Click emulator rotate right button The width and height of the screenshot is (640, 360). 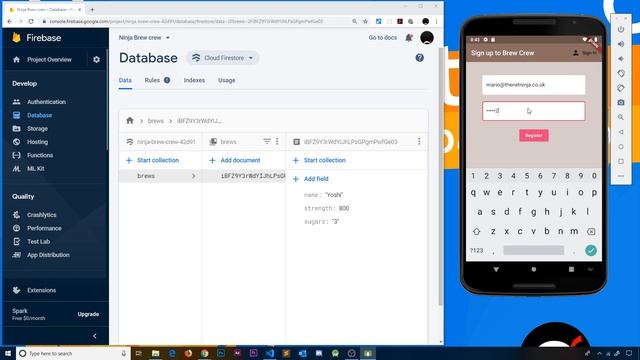pyautogui.click(x=621, y=88)
